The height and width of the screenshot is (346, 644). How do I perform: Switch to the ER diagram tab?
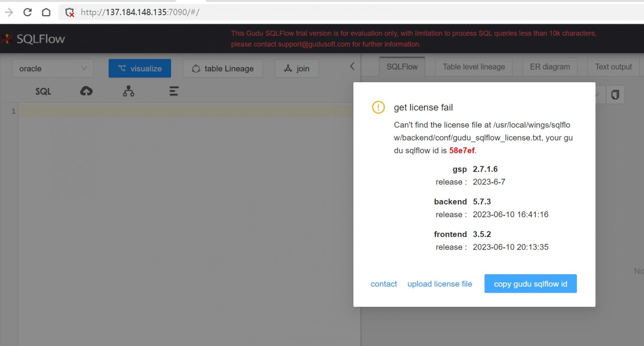click(550, 66)
